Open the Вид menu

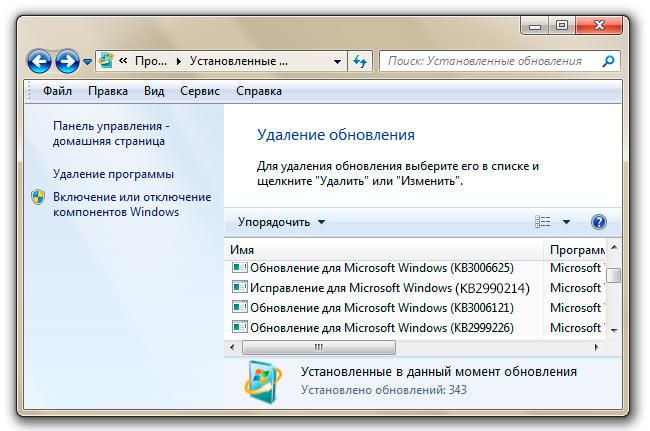coord(153,91)
